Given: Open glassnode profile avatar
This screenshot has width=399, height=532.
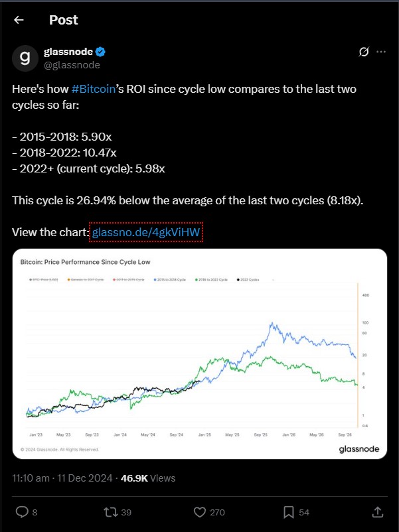Looking at the screenshot, I should 25,58.
